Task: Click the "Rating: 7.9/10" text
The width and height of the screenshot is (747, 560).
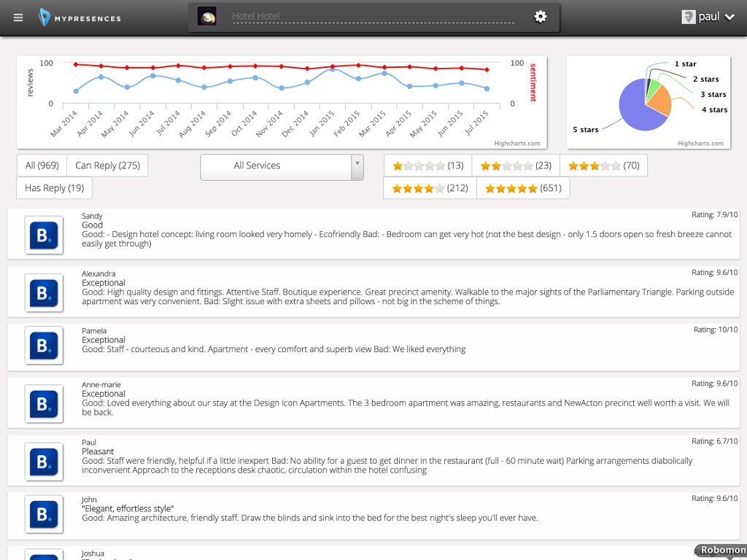Action: point(715,215)
